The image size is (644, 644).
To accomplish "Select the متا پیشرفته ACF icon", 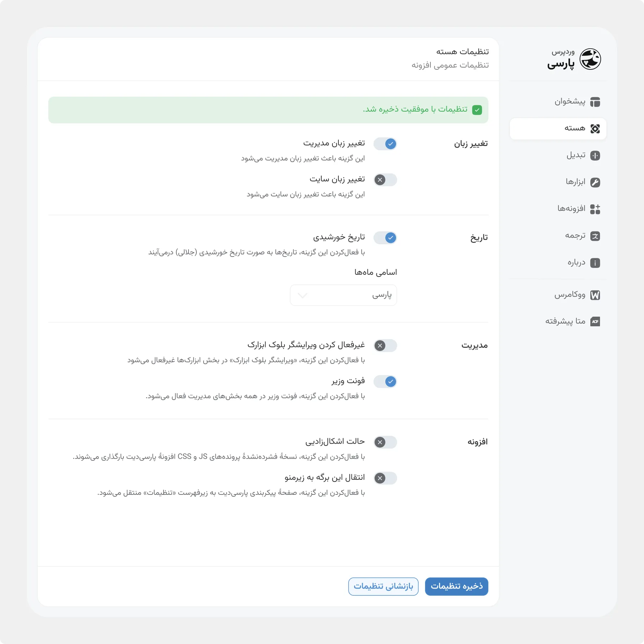I will [596, 321].
